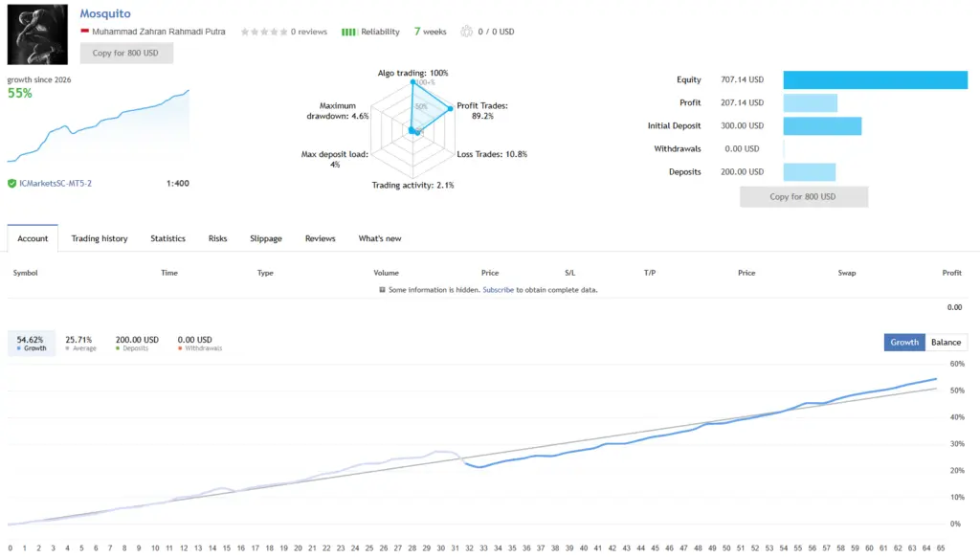Click the Algo trading point on radar chart

412,82
